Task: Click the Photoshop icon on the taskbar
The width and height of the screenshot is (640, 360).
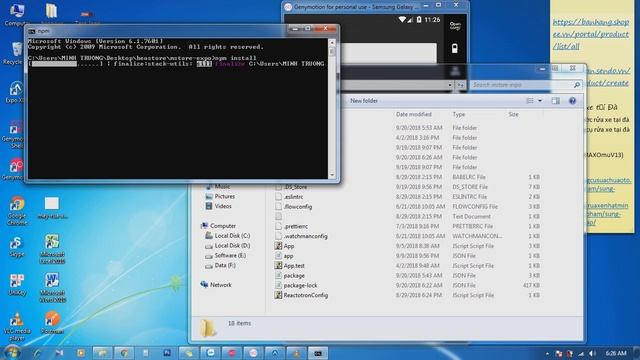Action: pos(167,353)
